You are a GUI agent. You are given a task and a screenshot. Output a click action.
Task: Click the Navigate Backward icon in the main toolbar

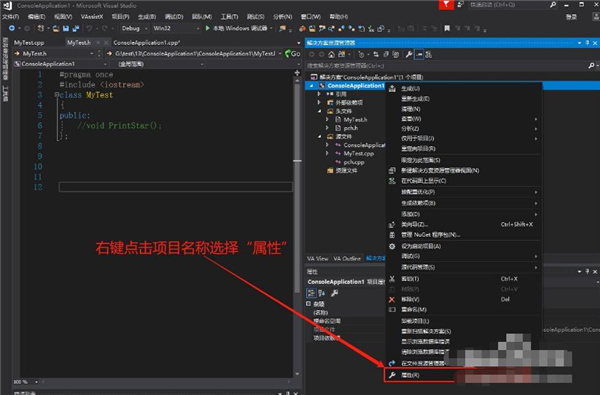click(x=12, y=28)
